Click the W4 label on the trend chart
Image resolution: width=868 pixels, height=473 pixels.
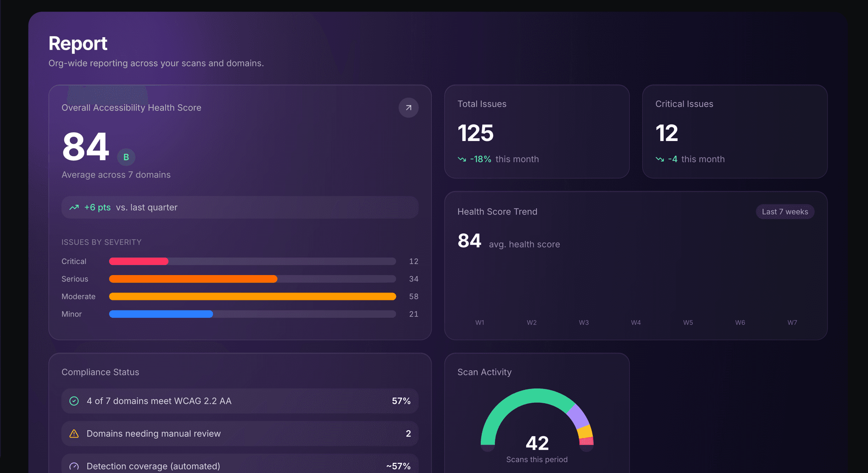[x=636, y=322]
